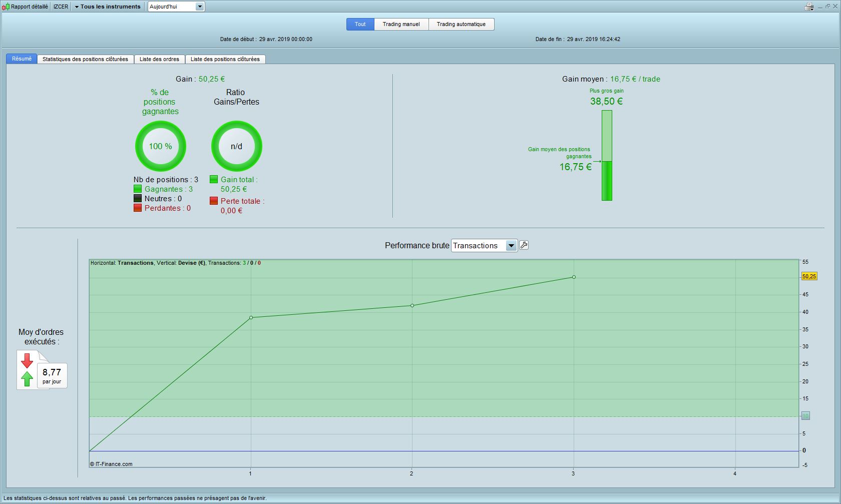
Task: Click the green Gagnantes legend square
Action: tap(138, 189)
